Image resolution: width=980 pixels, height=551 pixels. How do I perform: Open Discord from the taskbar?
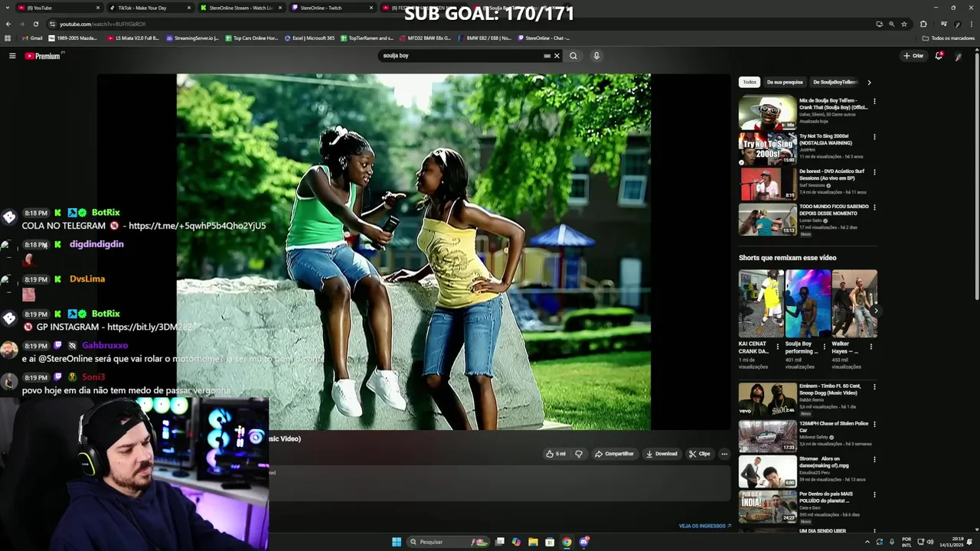click(x=584, y=542)
